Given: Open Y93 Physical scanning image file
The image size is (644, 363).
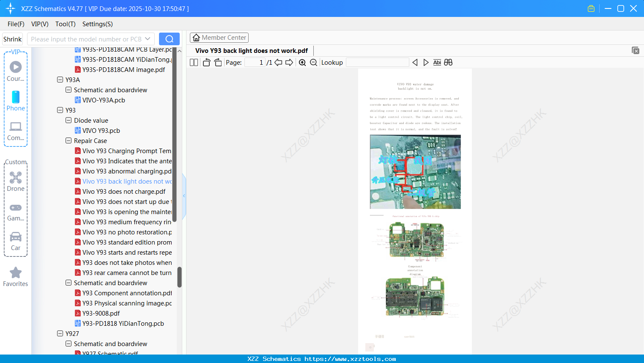Looking at the screenshot, I should (126, 303).
